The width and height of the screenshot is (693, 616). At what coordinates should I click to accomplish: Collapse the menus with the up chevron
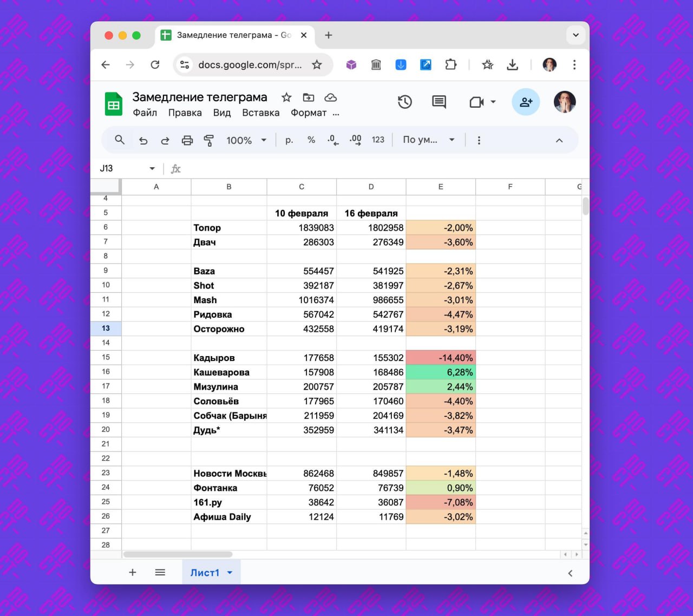(x=559, y=140)
